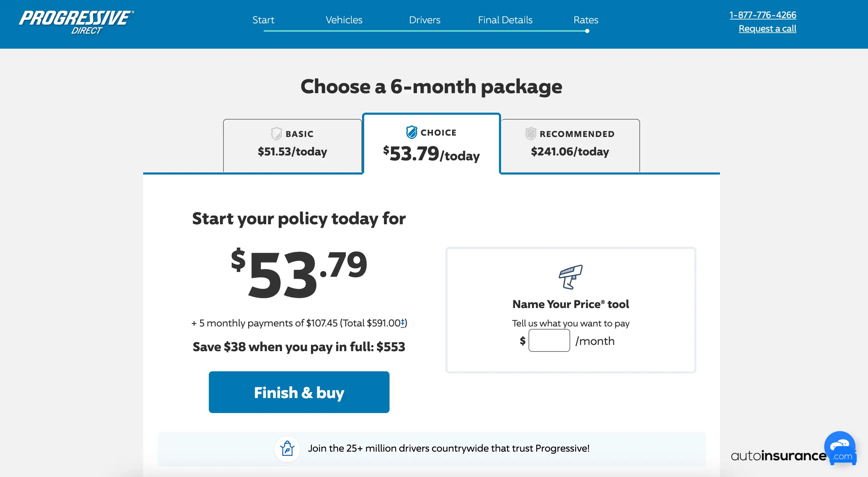Click the price gun icon
This screenshot has height=477, width=868.
571,277
